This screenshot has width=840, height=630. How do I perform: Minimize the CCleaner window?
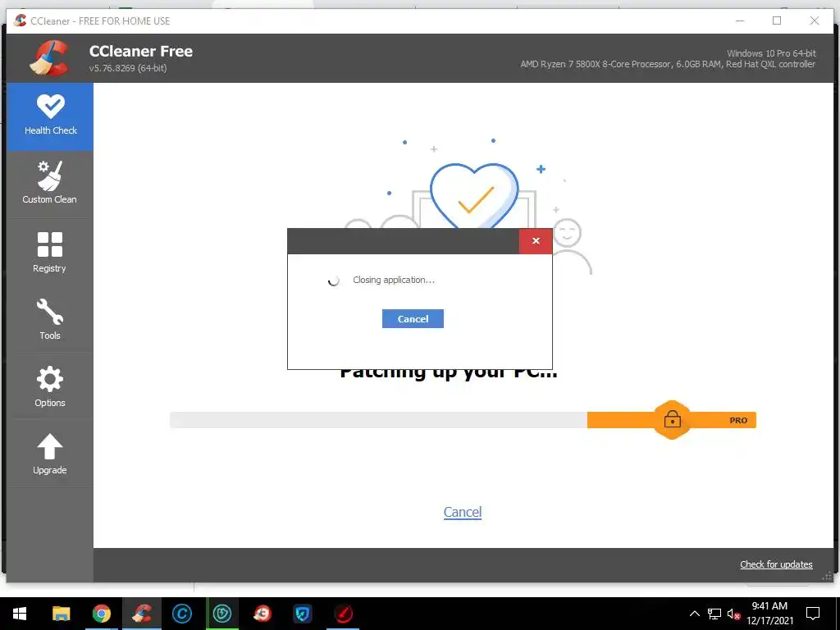(x=740, y=21)
